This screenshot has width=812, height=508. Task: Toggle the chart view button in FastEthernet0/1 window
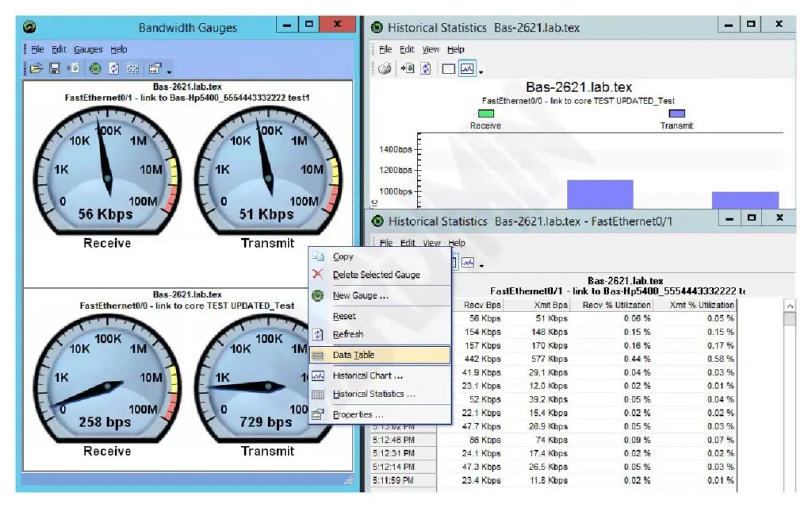pos(468,263)
